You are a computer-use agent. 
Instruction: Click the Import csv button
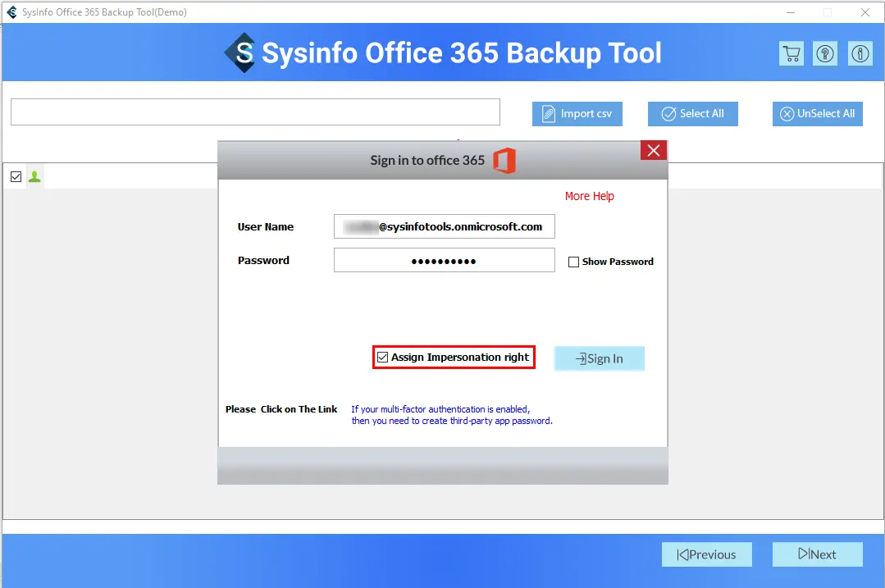577,114
